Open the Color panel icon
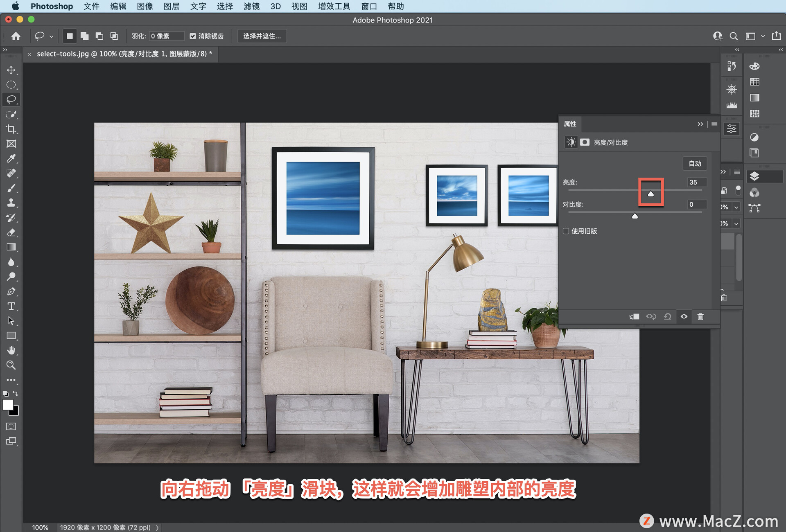 point(754,66)
